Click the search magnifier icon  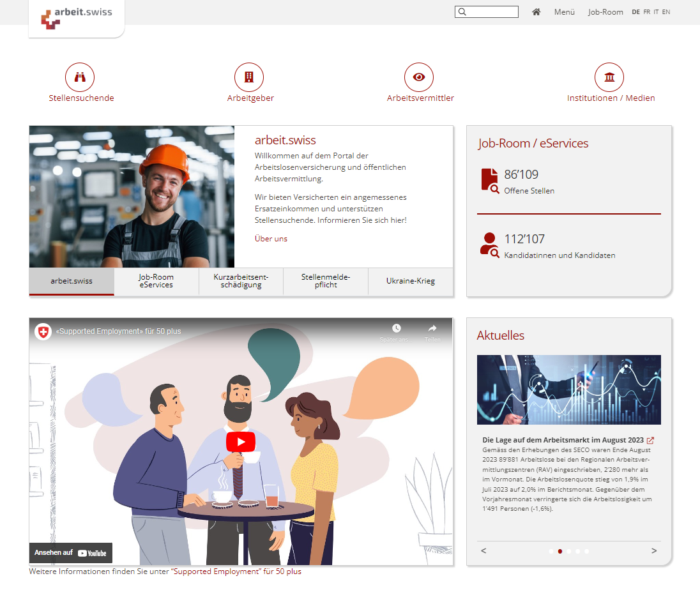pos(462,12)
